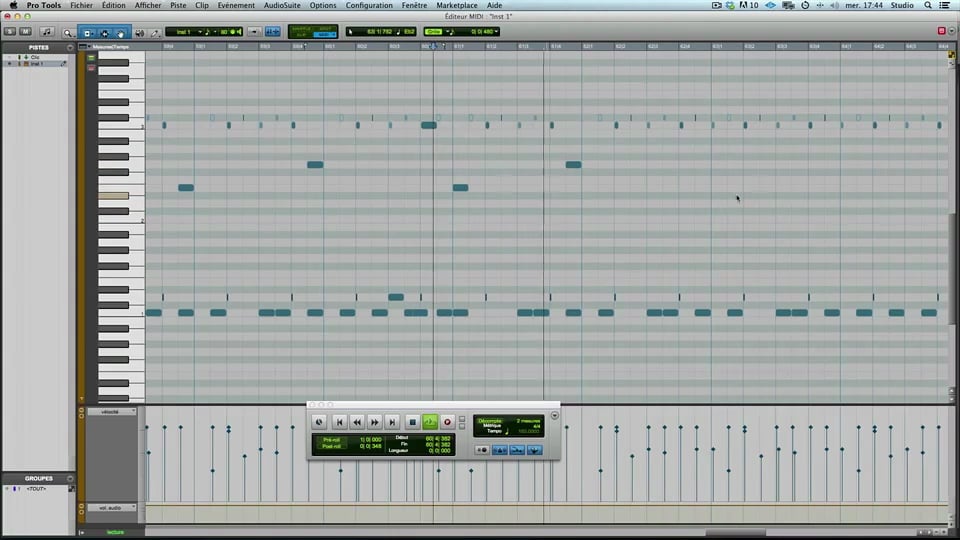Open the Evénement menu
The height and width of the screenshot is (540, 960).
pyautogui.click(x=236, y=5)
